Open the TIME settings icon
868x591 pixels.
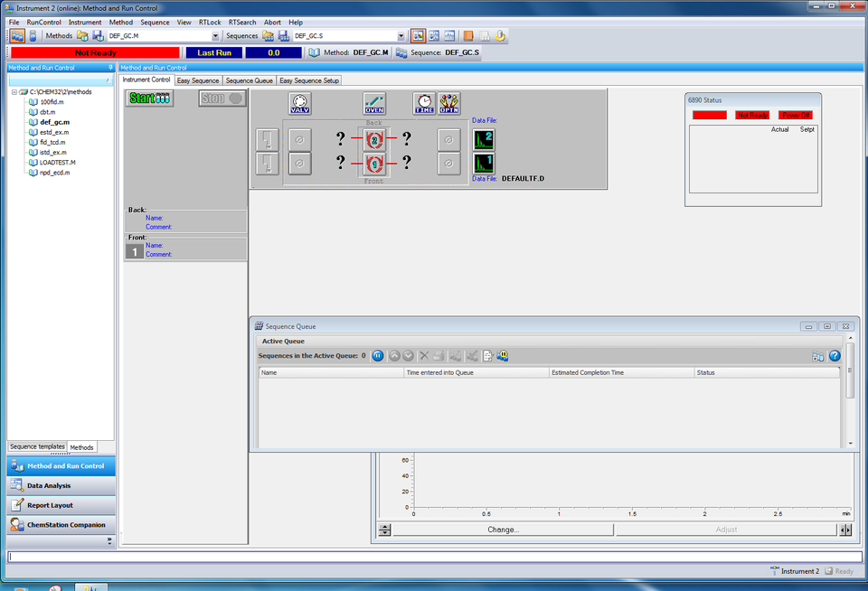423,103
